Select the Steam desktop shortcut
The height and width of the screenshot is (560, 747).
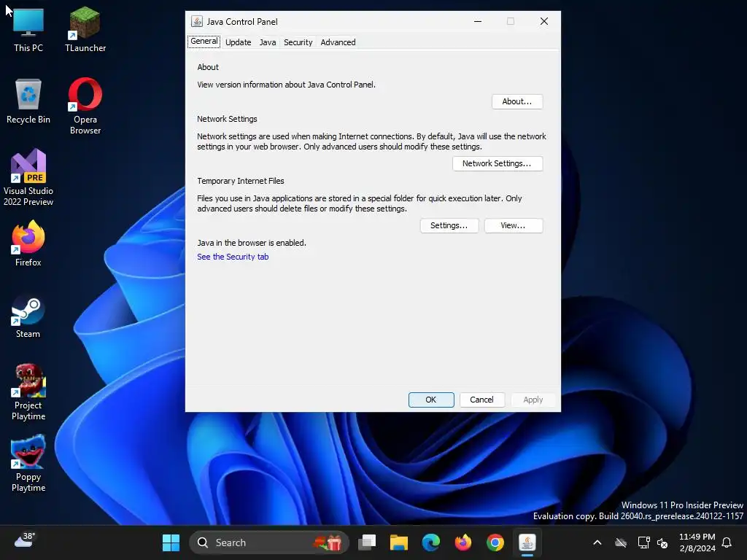[28, 316]
